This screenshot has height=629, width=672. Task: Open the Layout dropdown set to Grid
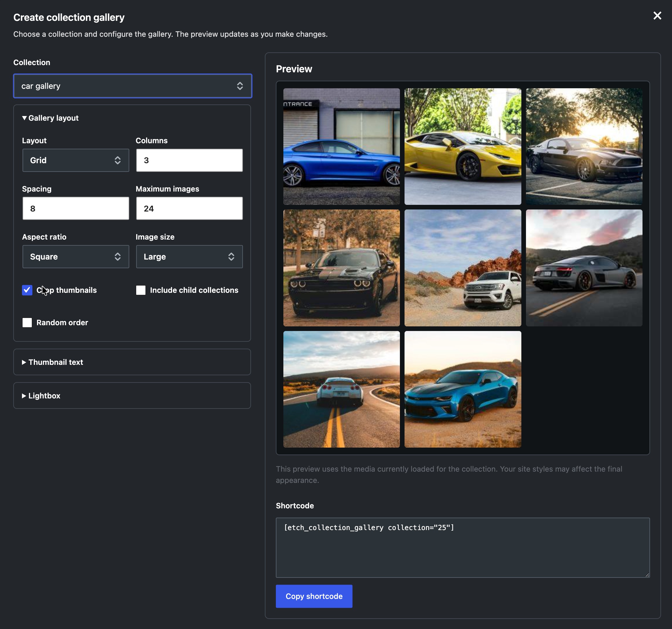click(76, 160)
